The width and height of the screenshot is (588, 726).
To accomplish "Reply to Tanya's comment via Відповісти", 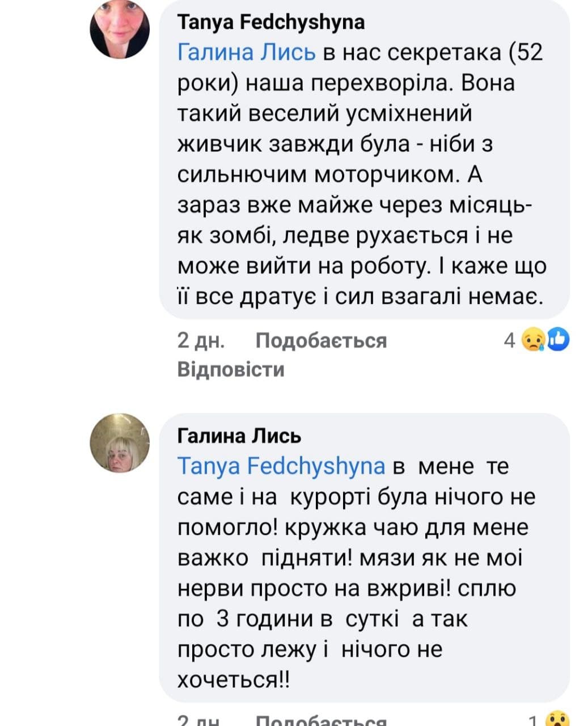I will pos(231,369).
